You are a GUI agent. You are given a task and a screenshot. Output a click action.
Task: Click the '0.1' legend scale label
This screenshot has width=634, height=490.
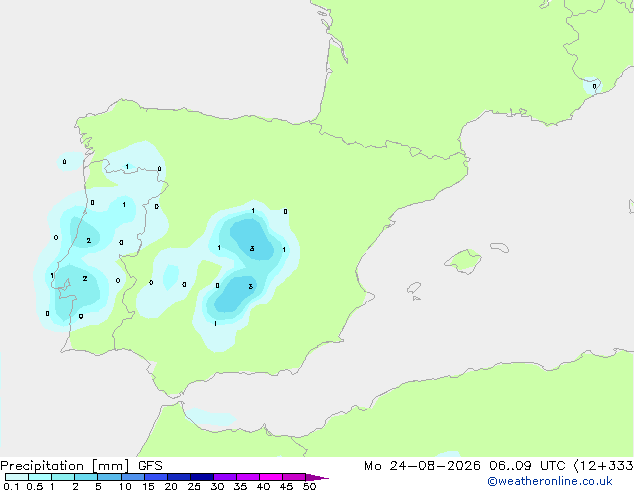click(x=11, y=486)
